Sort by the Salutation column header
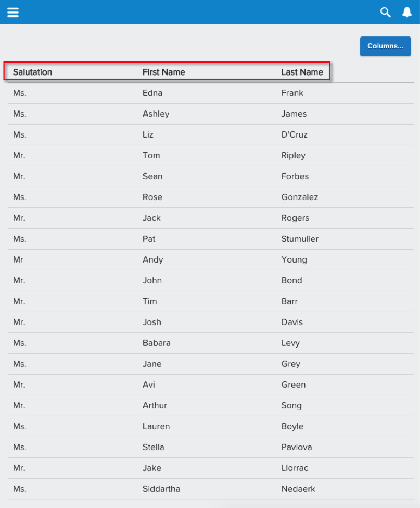This screenshot has width=420, height=508. click(x=32, y=72)
